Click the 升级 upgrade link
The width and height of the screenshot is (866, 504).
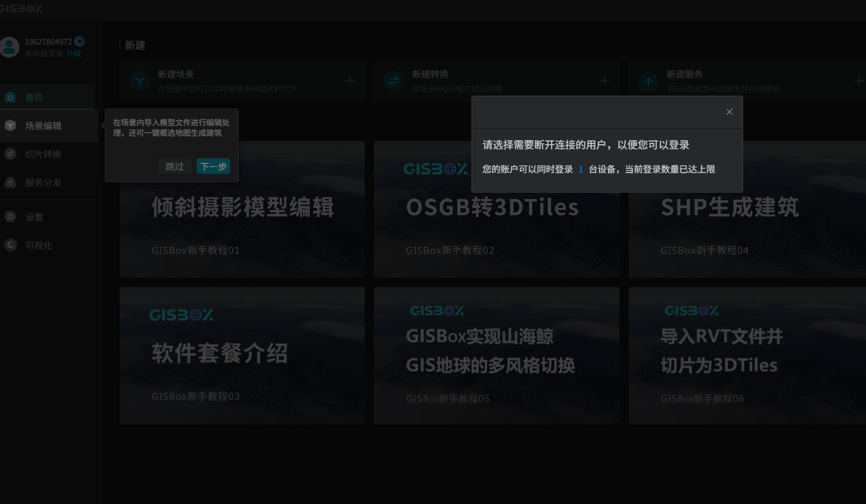point(74,54)
